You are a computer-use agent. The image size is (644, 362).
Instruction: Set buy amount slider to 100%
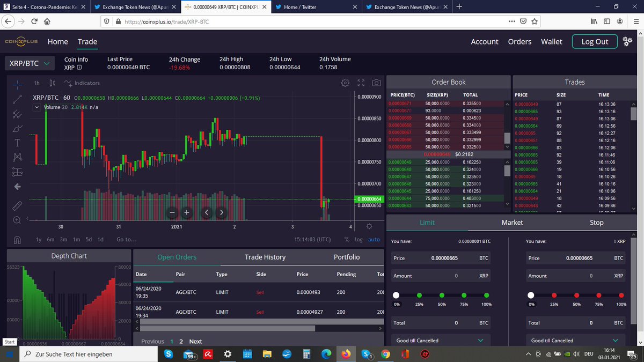coord(486,295)
